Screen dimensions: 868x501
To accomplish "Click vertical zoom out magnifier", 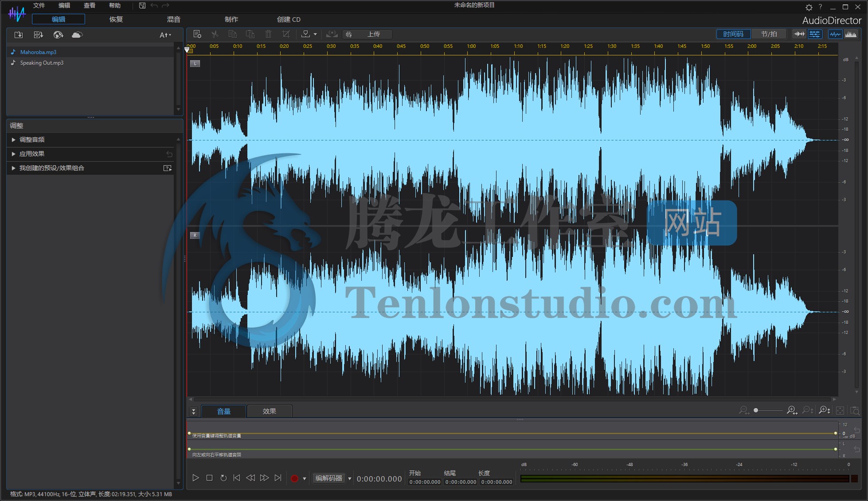I will 808,410.
